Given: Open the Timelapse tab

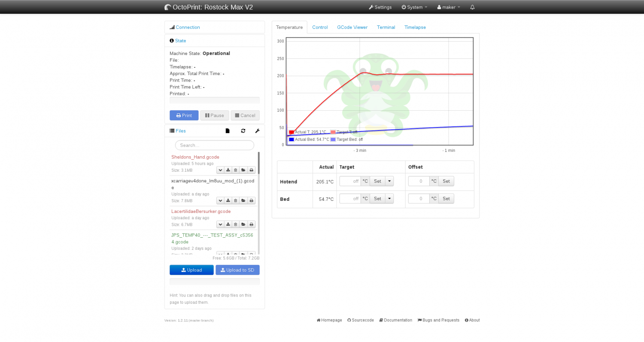Looking at the screenshot, I should [x=415, y=27].
